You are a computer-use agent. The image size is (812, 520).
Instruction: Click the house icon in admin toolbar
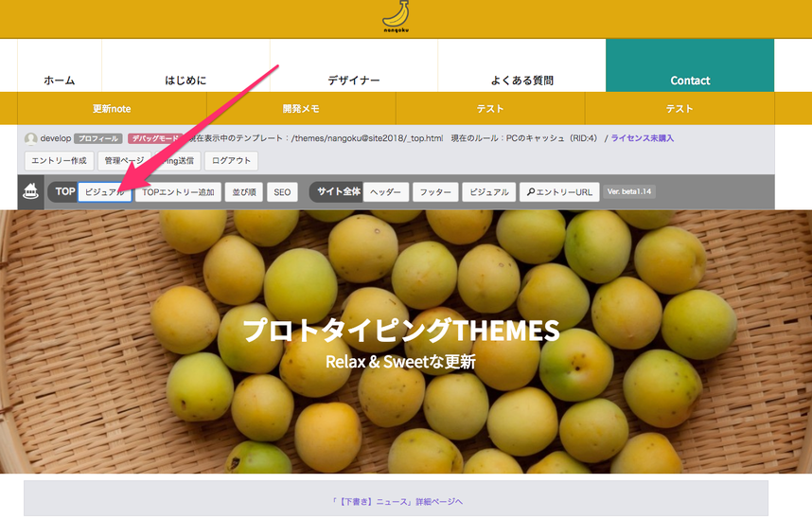click(x=30, y=192)
